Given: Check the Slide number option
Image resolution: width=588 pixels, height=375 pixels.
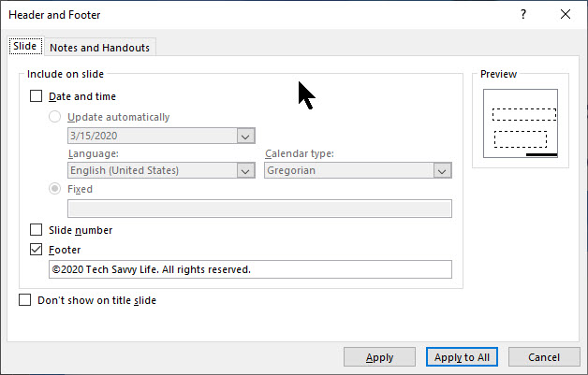Looking at the screenshot, I should 37,229.
